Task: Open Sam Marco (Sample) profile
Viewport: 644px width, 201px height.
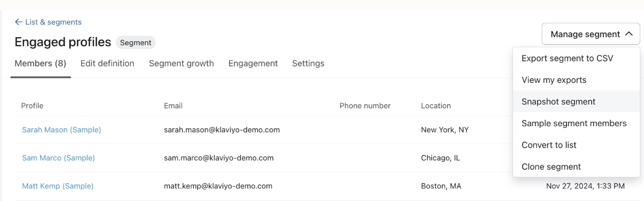Action: tap(58, 158)
